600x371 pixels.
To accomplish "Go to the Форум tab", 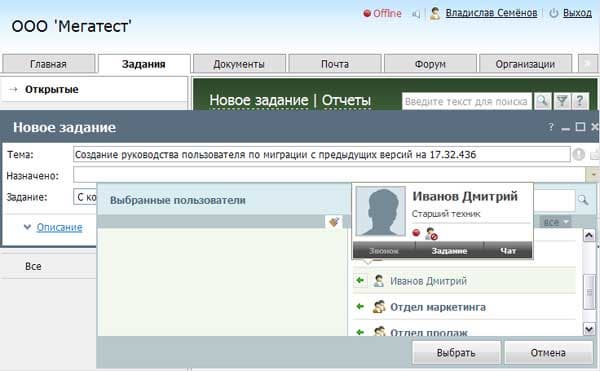I will tap(430, 64).
